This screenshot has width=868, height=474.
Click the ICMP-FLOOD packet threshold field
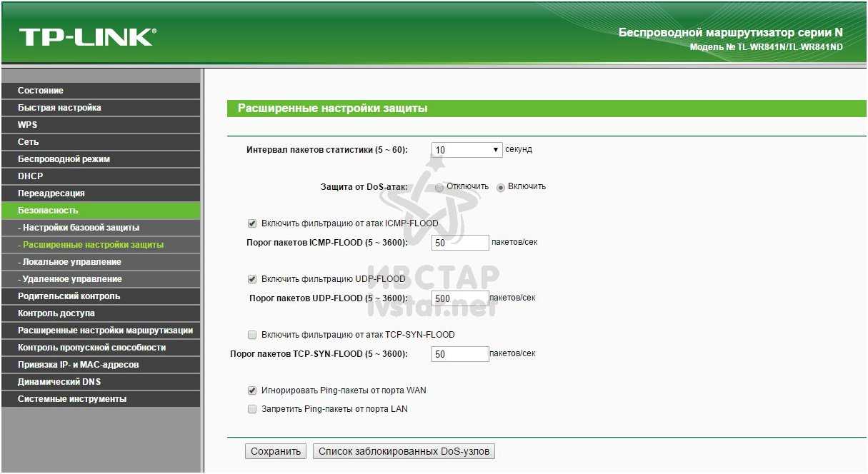click(460, 243)
